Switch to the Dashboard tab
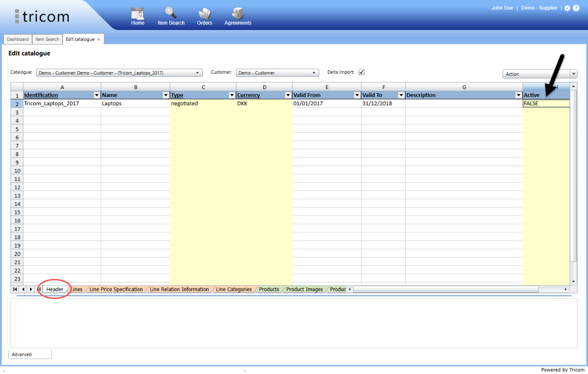The height and width of the screenshot is (374, 588). [18, 39]
